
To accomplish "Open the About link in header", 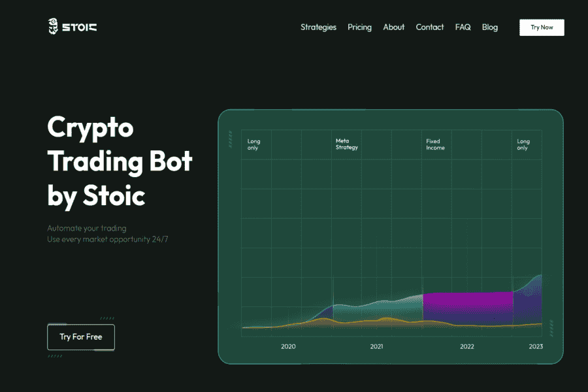I will [x=393, y=27].
